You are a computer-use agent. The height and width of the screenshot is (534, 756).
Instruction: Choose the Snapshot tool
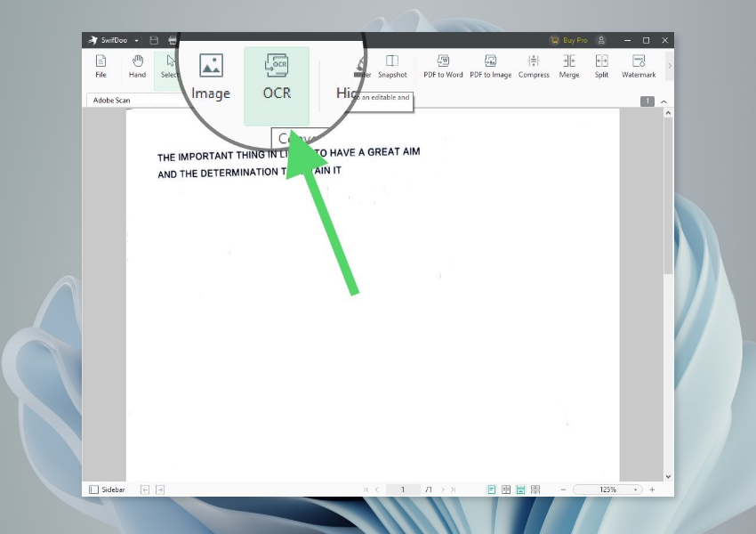point(392,66)
